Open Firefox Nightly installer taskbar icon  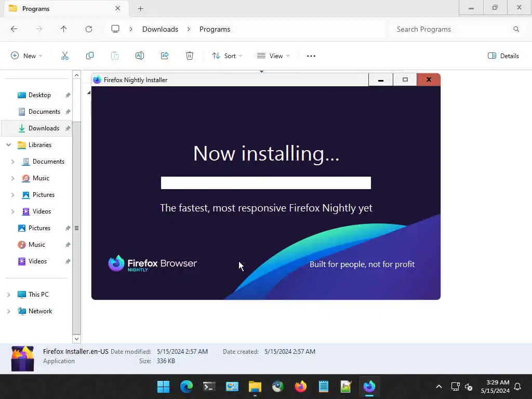click(x=369, y=387)
